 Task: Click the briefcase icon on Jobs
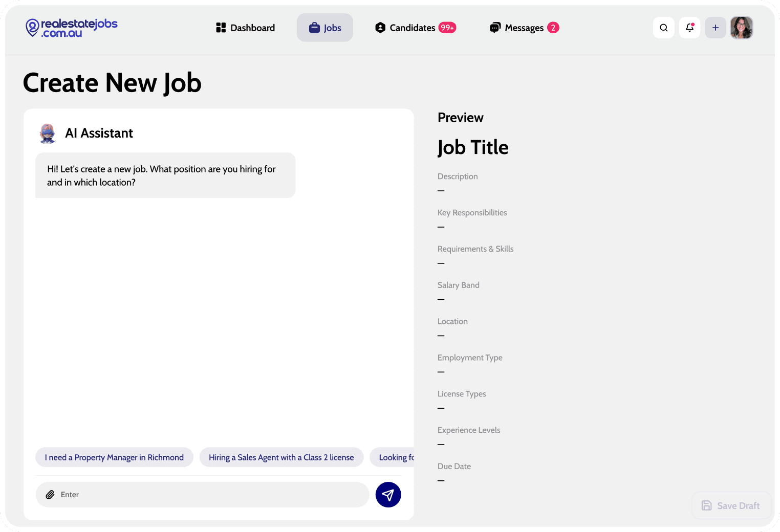pos(314,28)
